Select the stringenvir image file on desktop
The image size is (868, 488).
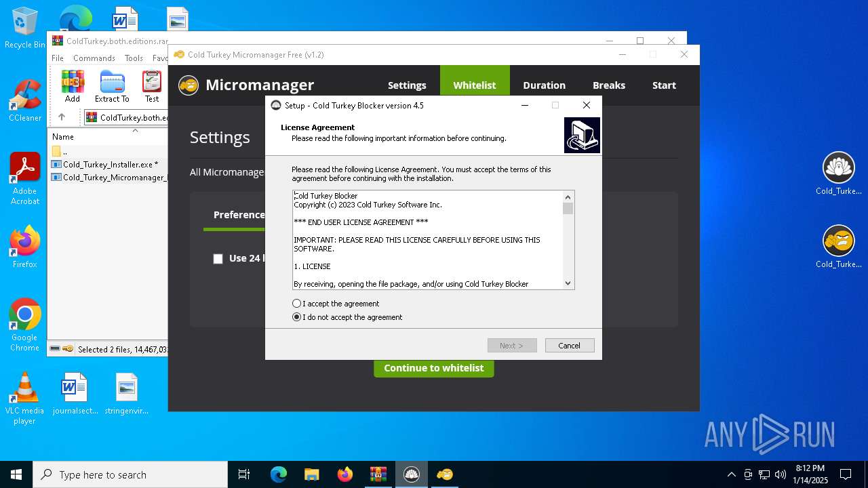tap(127, 393)
